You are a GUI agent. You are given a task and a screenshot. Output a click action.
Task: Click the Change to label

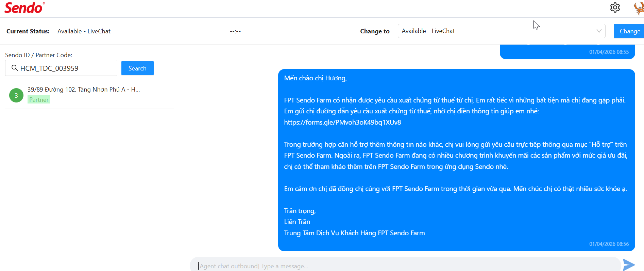coord(375,31)
